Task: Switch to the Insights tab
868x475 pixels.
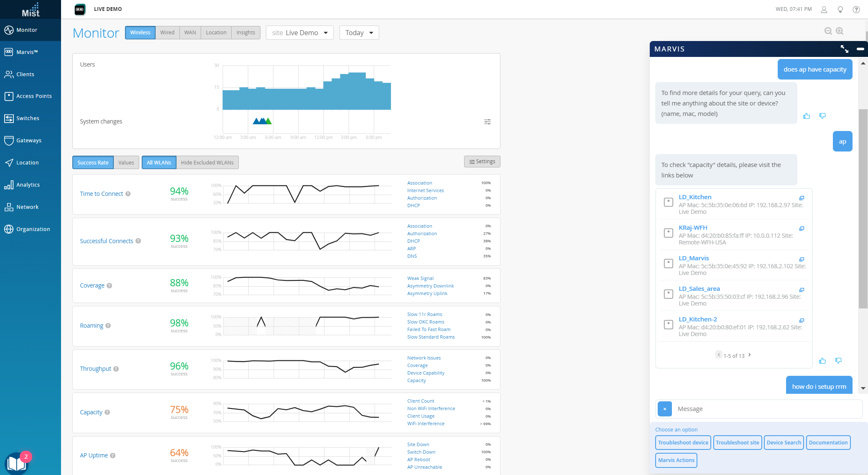Action: point(245,33)
